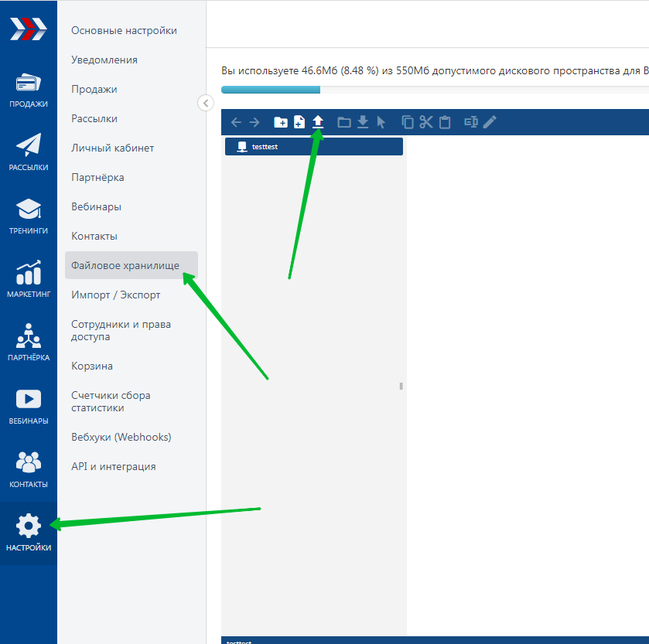Click the upload files toolbar icon
Screen dimensions: 649x644
[318, 122]
